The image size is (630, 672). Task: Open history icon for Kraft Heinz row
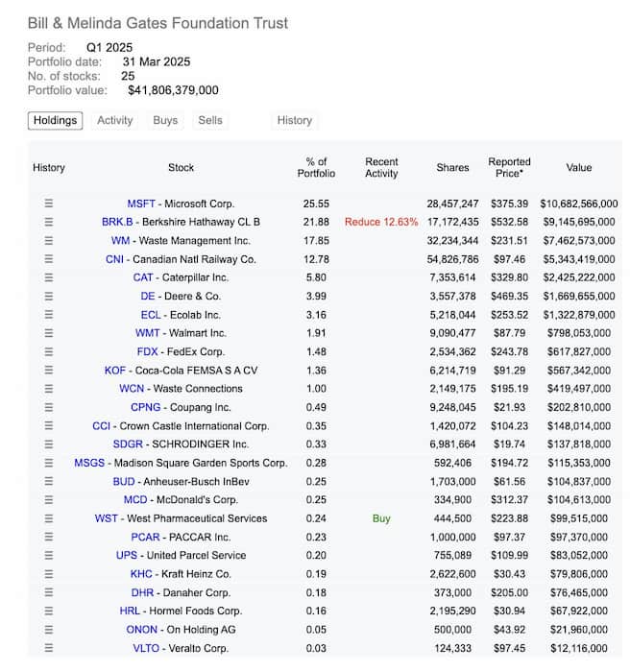pyautogui.click(x=49, y=574)
